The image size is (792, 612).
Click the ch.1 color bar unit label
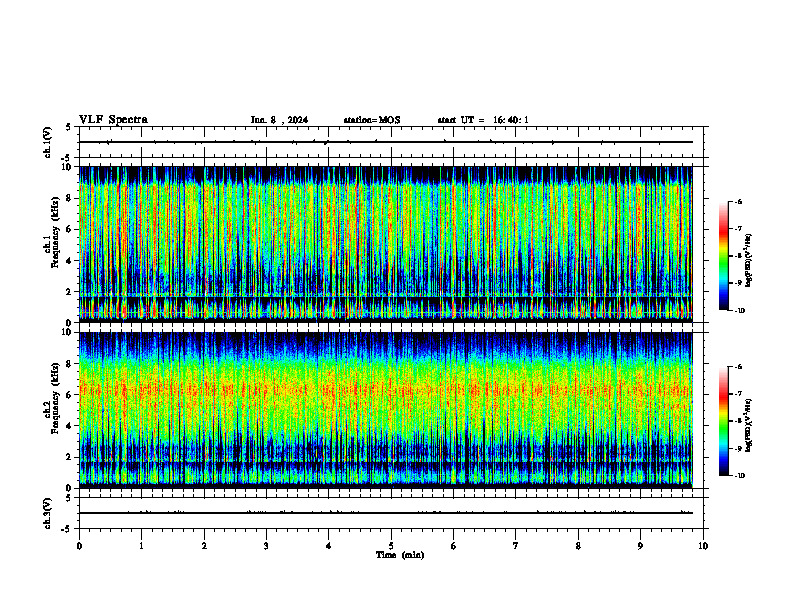[748, 261]
